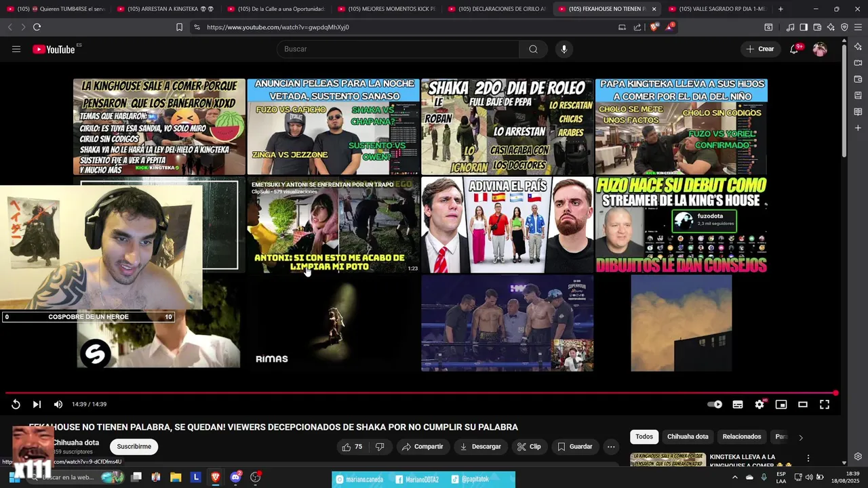Open player settings gear

point(759,405)
